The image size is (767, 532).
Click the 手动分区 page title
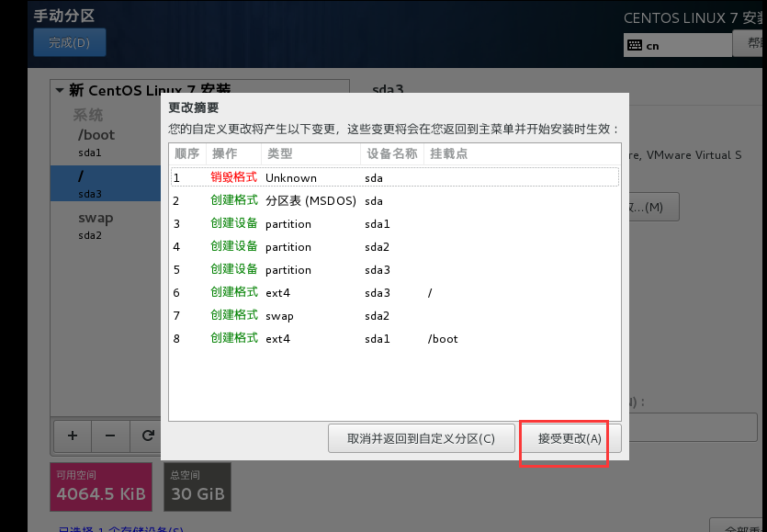point(64,16)
